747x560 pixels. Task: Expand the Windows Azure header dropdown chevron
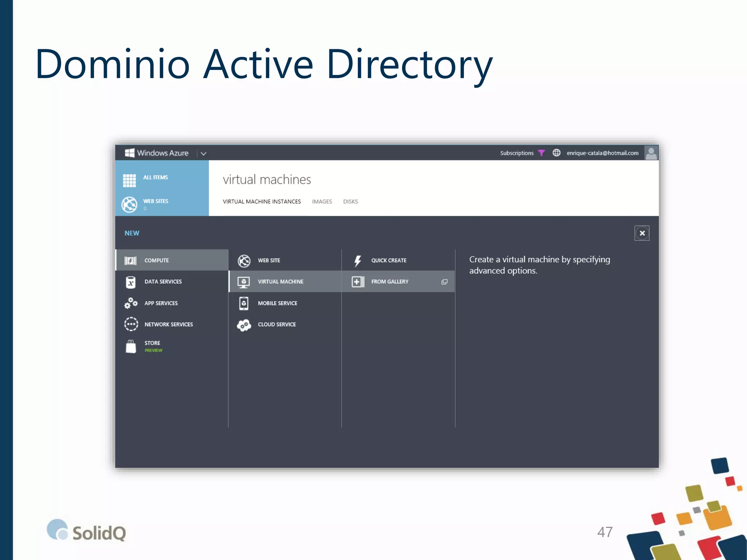(204, 153)
